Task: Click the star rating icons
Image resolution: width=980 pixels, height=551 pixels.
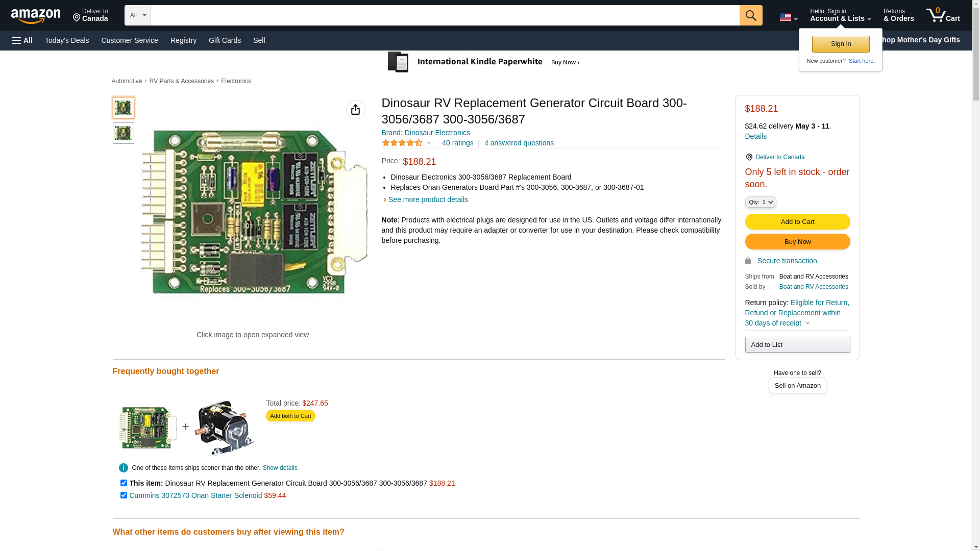Action: (x=402, y=143)
